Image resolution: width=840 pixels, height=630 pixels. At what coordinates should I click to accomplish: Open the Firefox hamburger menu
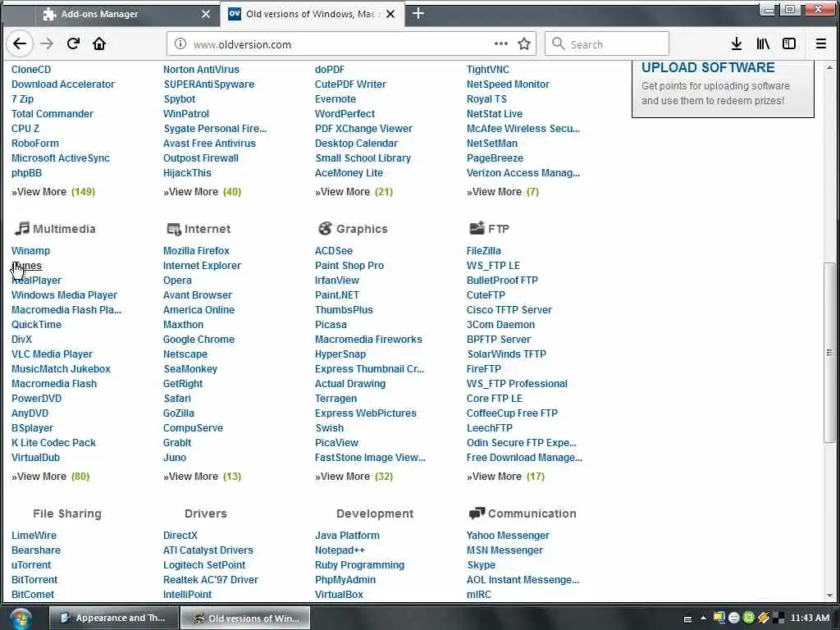pos(820,44)
